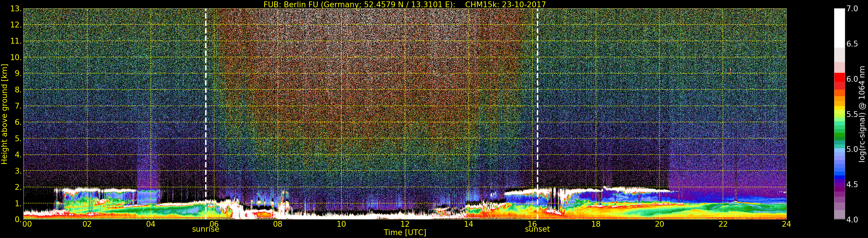Select the time-axis tick label "22"
This screenshot has width=868, height=238.
point(723,224)
